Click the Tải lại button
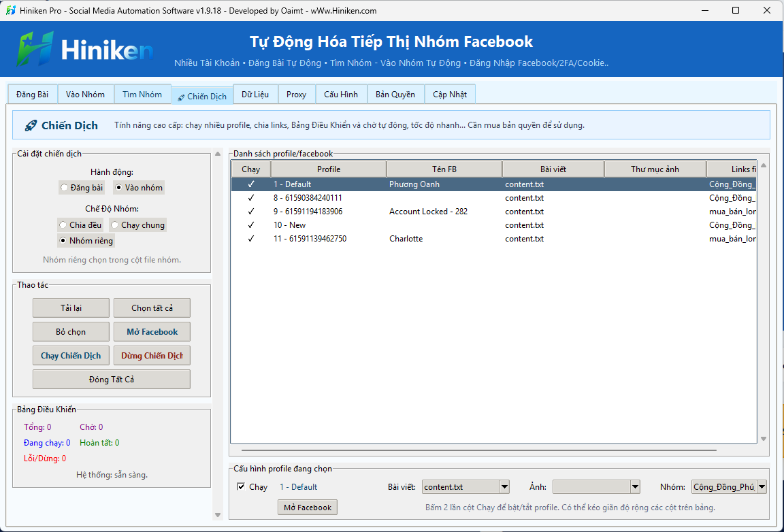The height and width of the screenshot is (532, 784). [x=71, y=308]
